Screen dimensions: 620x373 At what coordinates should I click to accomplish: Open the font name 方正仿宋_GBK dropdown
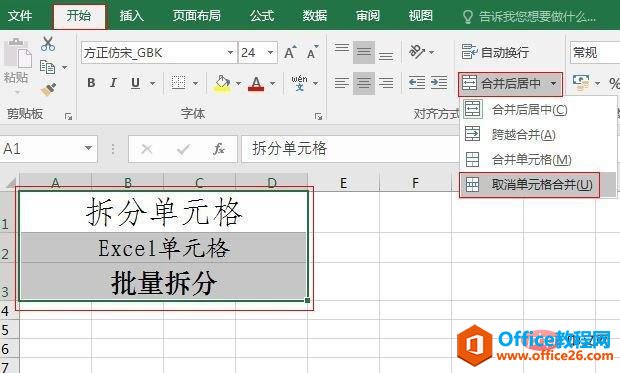point(230,52)
